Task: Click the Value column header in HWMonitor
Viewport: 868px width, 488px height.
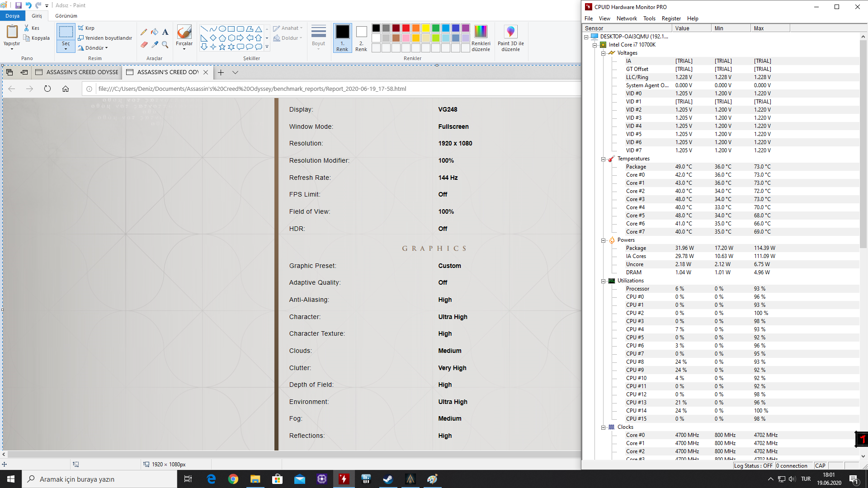Action: pos(691,28)
